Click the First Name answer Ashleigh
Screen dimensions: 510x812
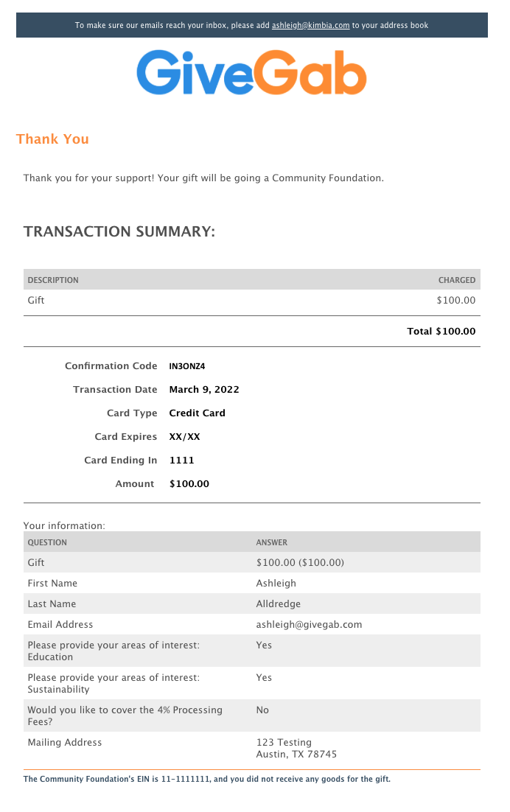point(276,583)
